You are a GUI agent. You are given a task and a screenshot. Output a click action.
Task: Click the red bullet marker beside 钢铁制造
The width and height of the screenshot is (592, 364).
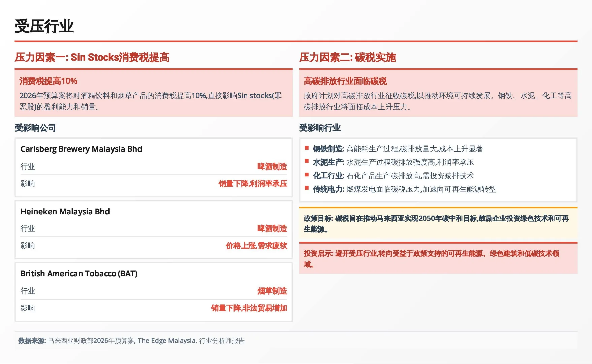[307, 148]
